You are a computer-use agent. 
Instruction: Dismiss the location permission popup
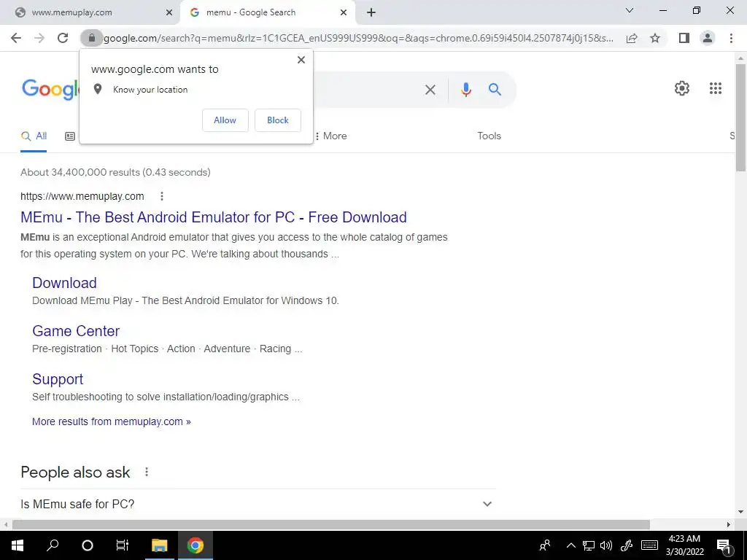pos(301,60)
